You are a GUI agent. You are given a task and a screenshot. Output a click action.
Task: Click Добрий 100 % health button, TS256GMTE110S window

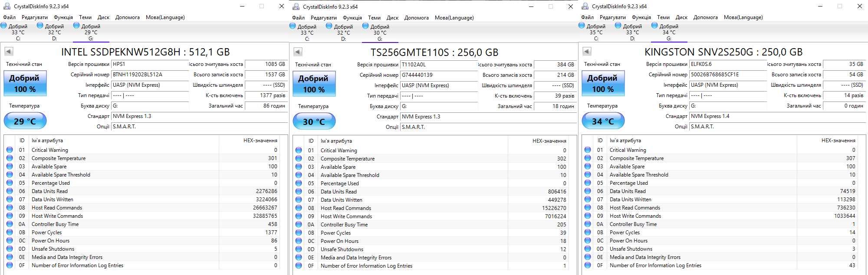coord(314,84)
